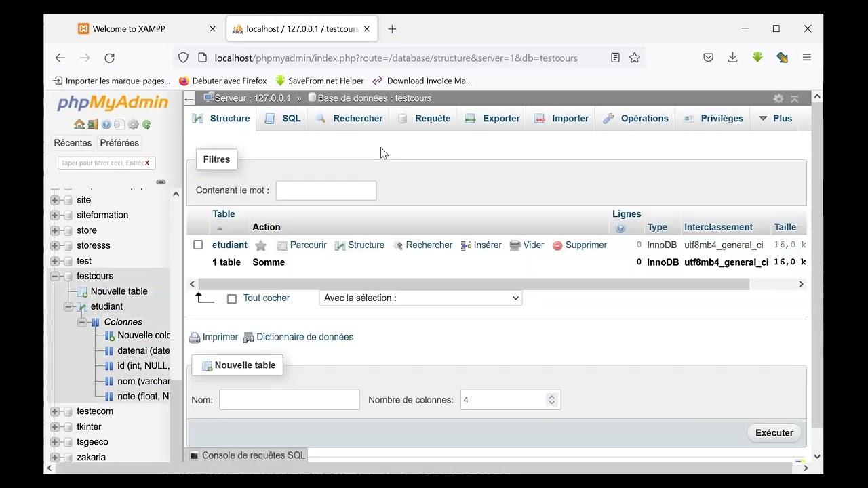Open the Requête tab
Viewport: 868px width, 488px height.
pos(424,118)
